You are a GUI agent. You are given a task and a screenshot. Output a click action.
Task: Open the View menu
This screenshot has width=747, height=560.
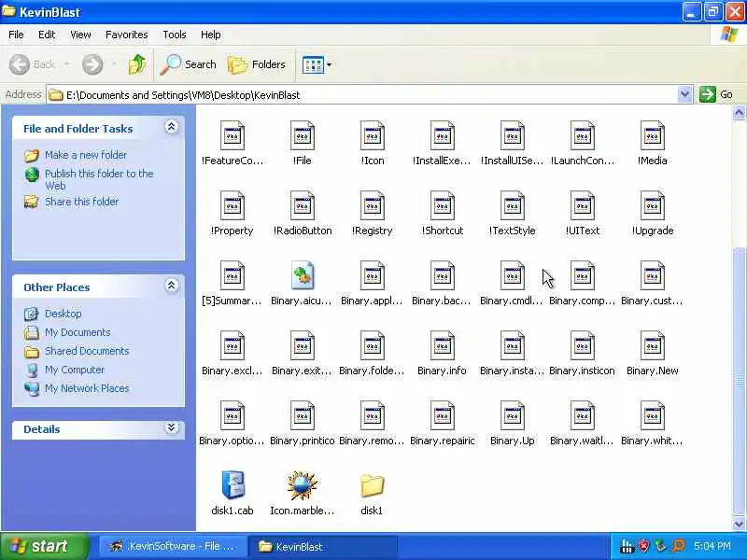point(80,35)
